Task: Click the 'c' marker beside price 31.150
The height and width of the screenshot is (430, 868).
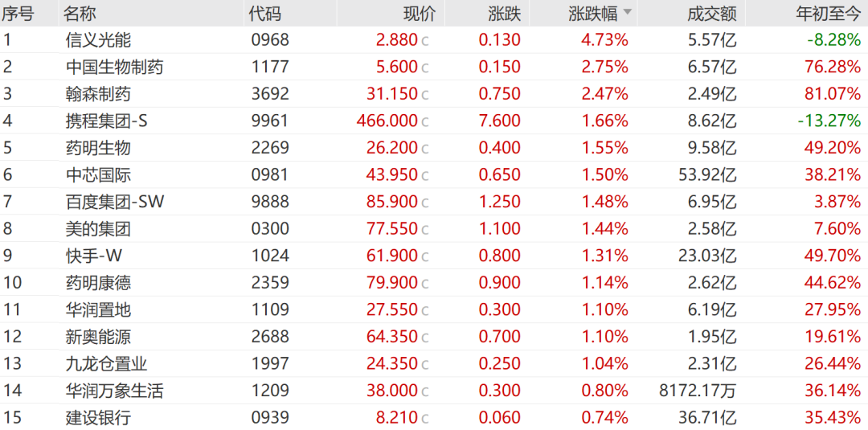Action: [425, 95]
